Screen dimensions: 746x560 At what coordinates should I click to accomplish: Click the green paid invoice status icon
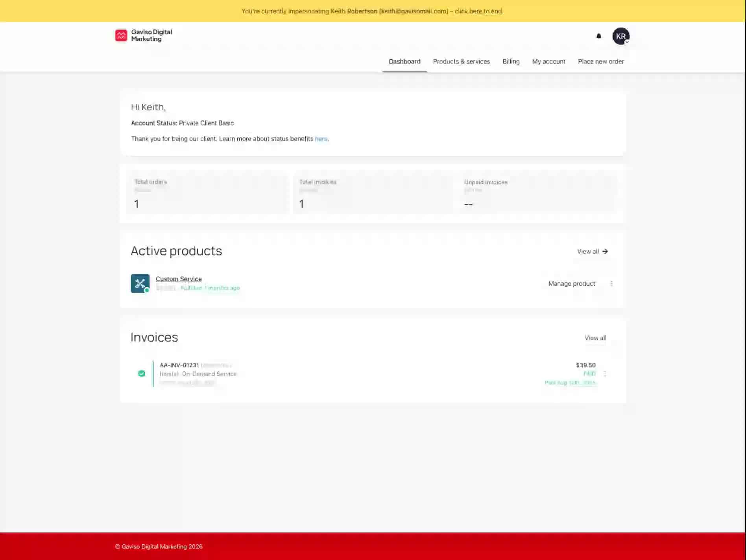[x=142, y=373]
